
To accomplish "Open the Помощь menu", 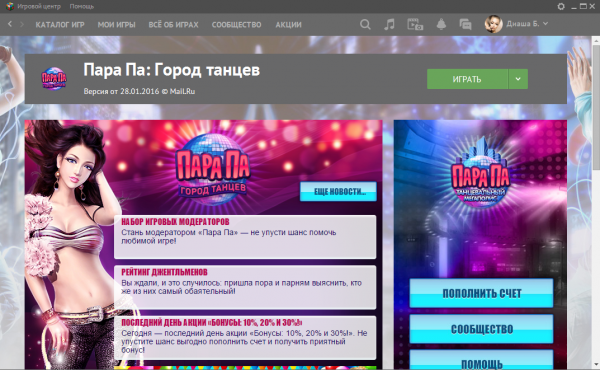I will point(82,7).
